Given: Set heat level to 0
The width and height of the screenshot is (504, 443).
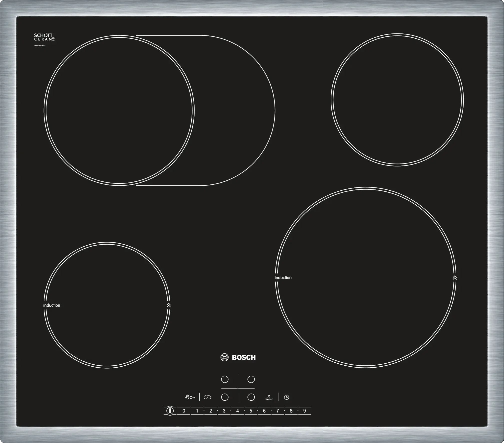Looking at the screenshot, I should [x=184, y=411].
